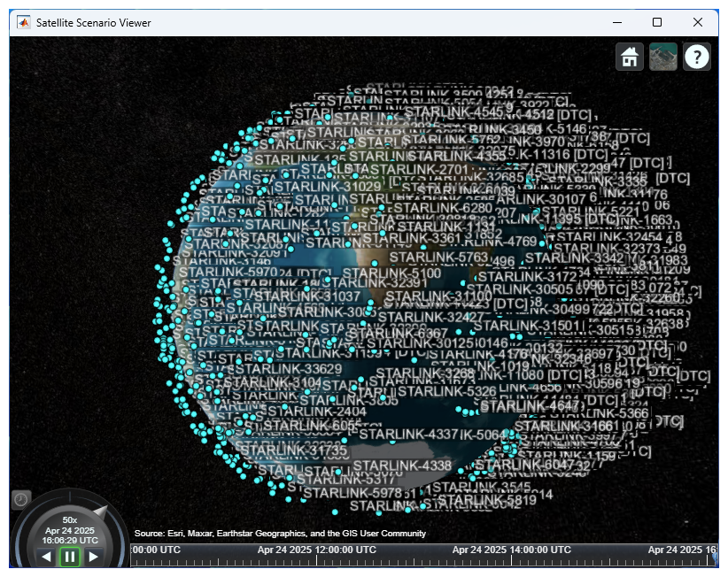This screenshot has height=577, width=728.
Task: Select the STARLINK-6280 satellite label
Action: click(x=443, y=207)
